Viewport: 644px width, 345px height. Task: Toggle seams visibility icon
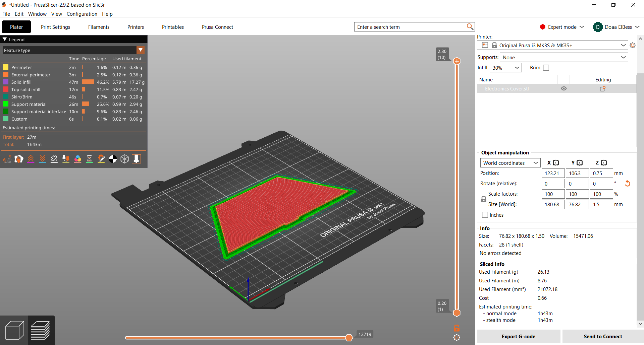coord(54,159)
